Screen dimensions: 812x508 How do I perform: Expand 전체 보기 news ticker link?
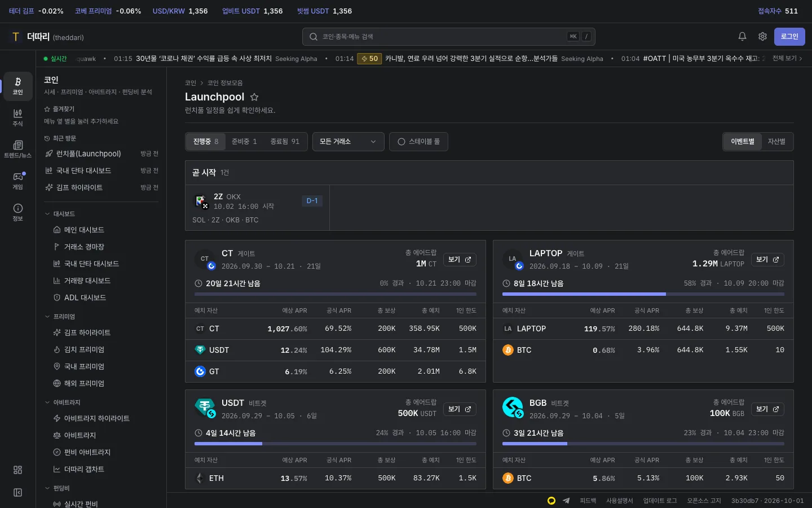point(787,58)
